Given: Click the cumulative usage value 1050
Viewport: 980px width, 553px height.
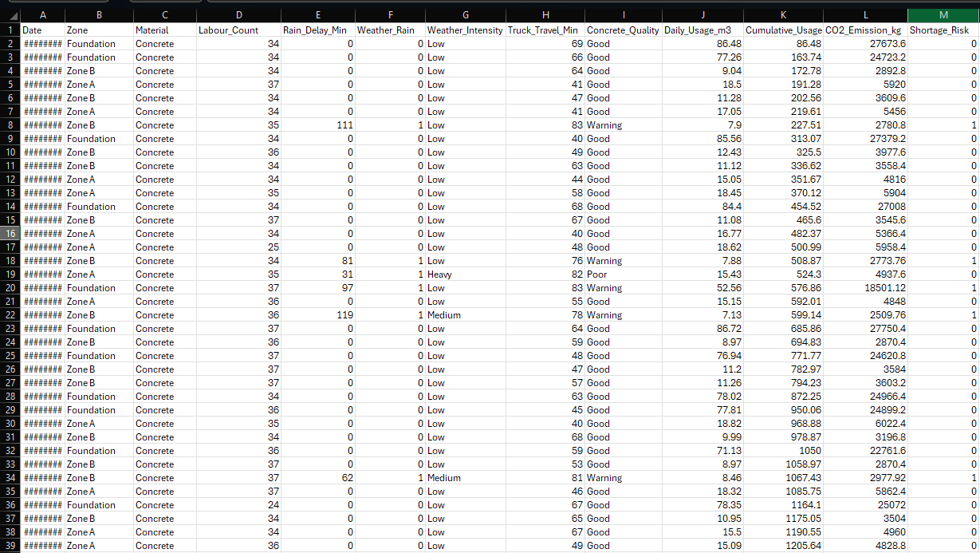Looking at the screenshot, I should pyautogui.click(x=784, y=451).
